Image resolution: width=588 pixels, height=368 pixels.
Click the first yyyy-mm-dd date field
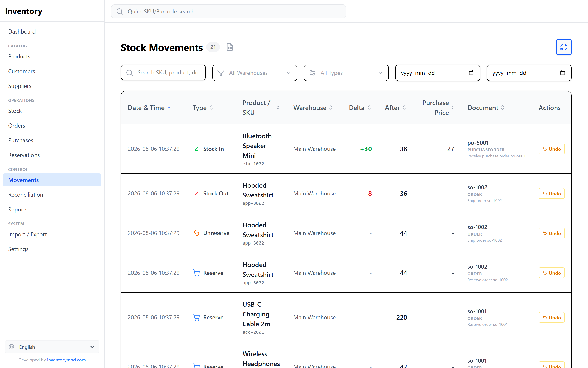[x=437, y=73]
